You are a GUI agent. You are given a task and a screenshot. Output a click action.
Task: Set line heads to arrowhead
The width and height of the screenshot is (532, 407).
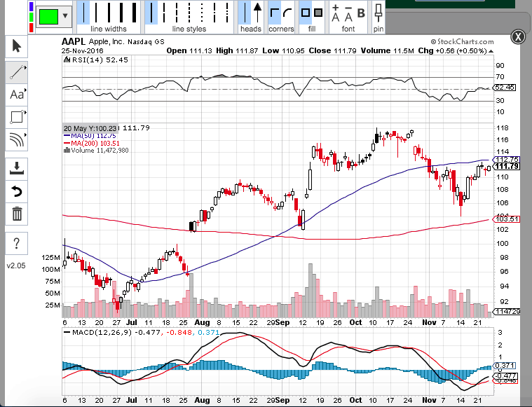click(x=257, y=13)
